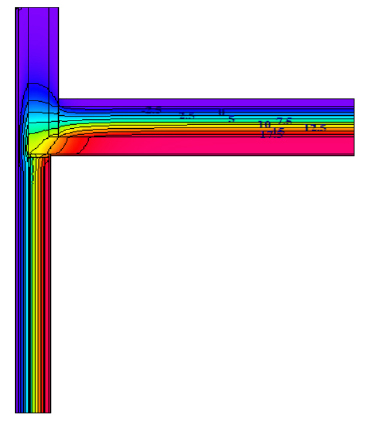The image size is (372, 427).
Task: Select the isotherm label 5
Action: pos(231,119)
